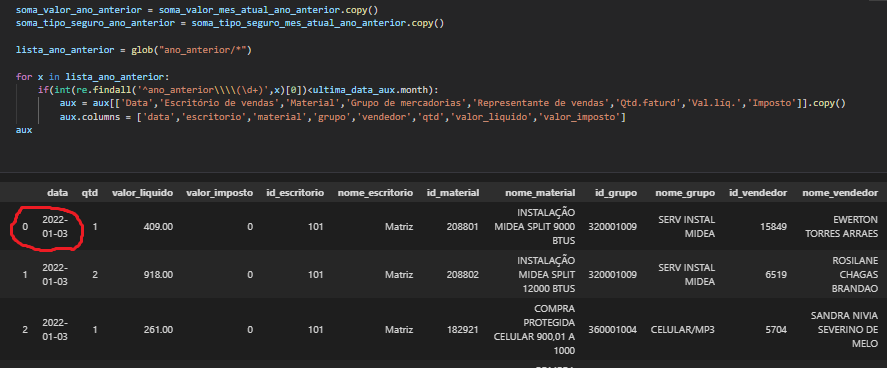Select the 'valor_imposto' column header
887x368 pixels.
point(219,193)
